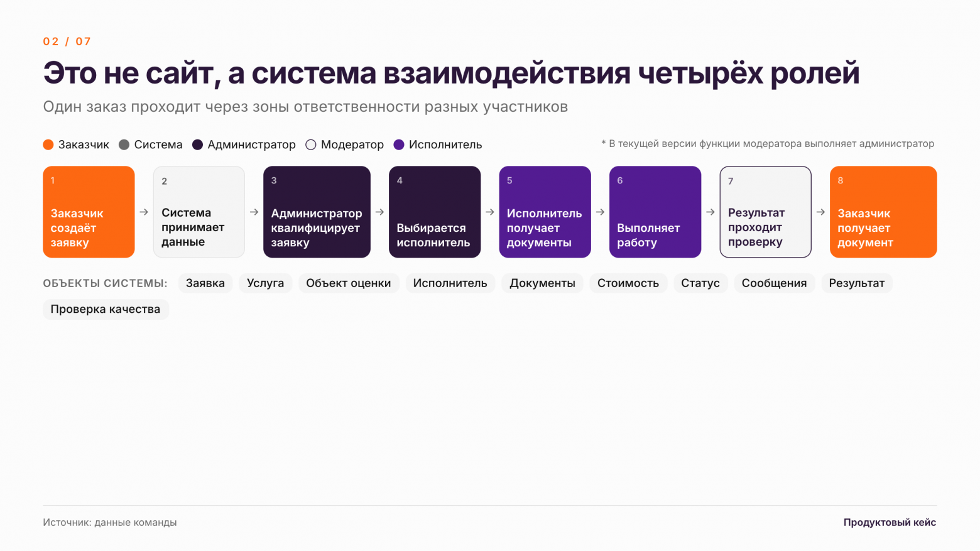Click the 'Система принимает данные' card
980x551 pixels.
tap(199, 212)
